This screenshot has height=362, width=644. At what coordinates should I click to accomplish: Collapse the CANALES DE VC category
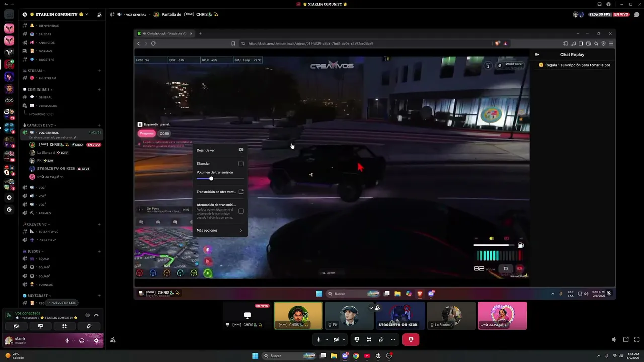click(40, 125)
